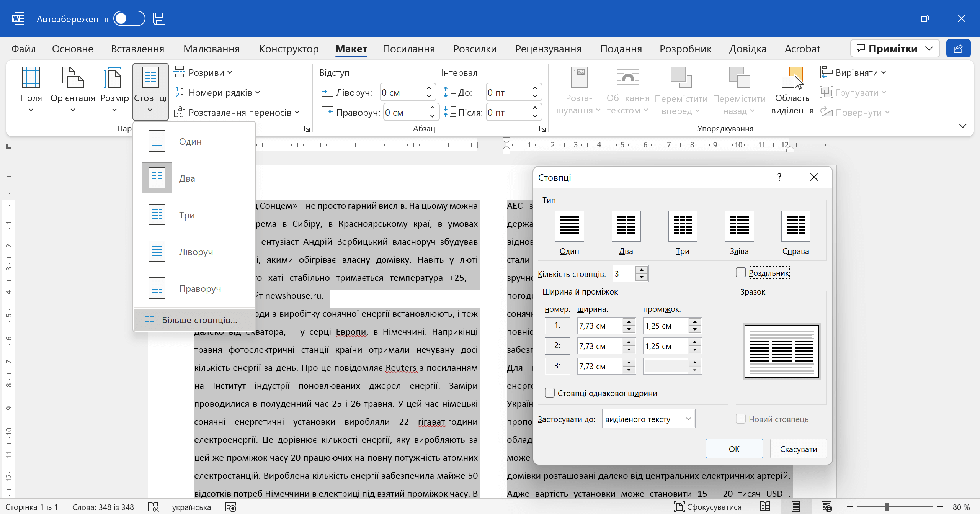This screenshot has height=514, width=980.
Task: Click the Кількість стовпців number field
Action: [x=624, y=274]
